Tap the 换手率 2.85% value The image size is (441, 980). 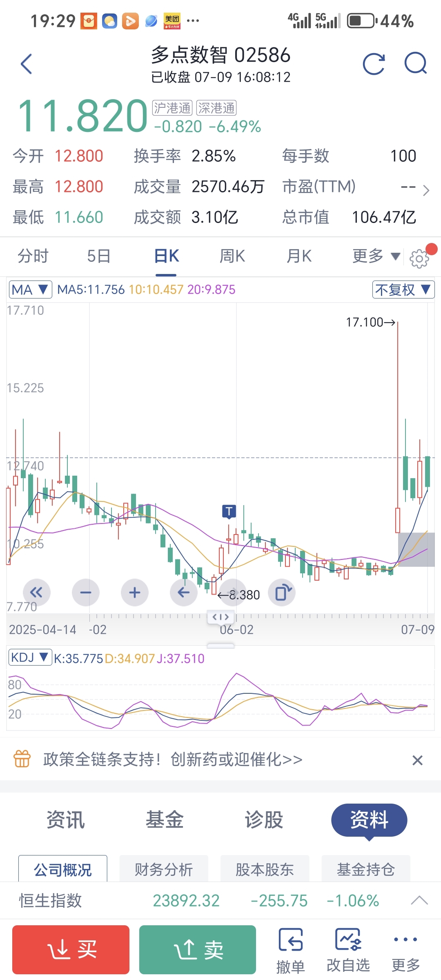tap(214, 156)
